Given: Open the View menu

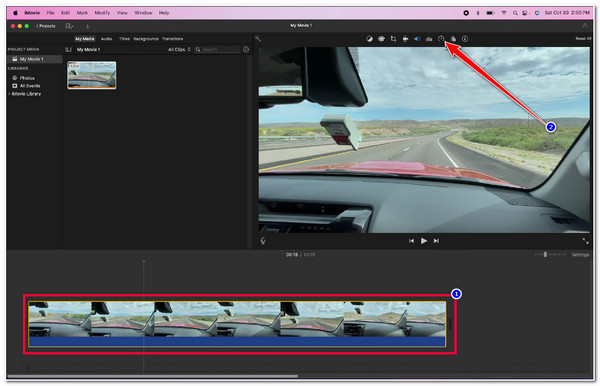Looking at the screenshot, I should (x=122, y=13).
